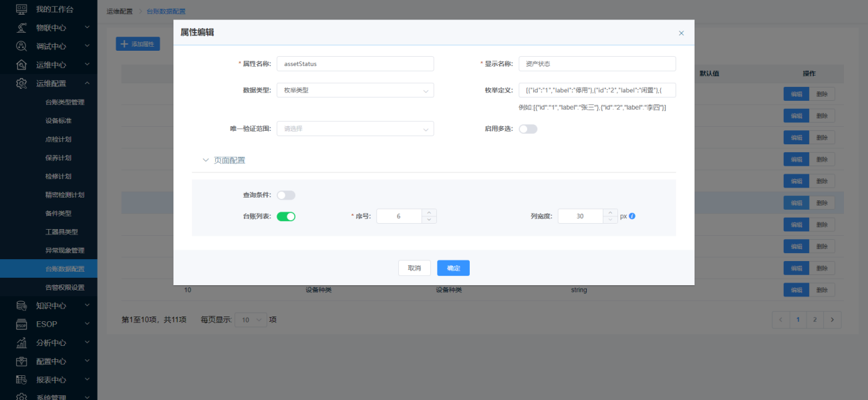Click the ESOP sidebar icon
The image size is (868, 400).
tap(21, 324)
